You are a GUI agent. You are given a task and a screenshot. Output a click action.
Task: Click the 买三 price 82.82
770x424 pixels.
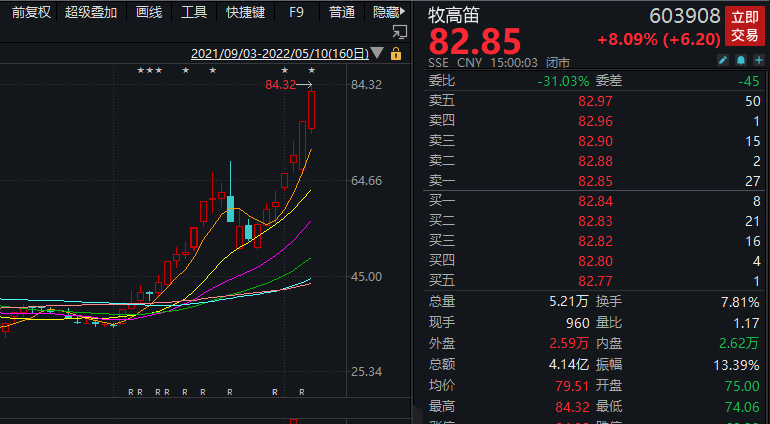pyautogui.click(x=595, y=241)
